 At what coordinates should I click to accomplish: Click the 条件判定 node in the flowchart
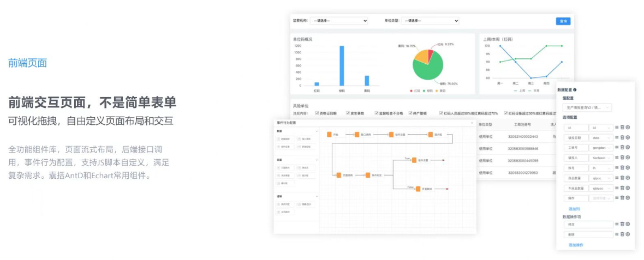point(368,175)
